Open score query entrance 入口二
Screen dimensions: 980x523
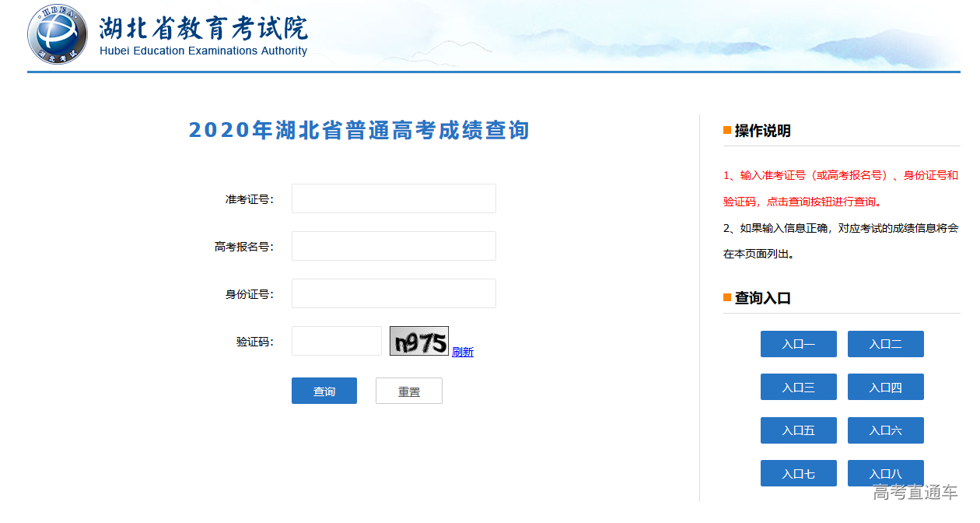(x=885, y=343)
